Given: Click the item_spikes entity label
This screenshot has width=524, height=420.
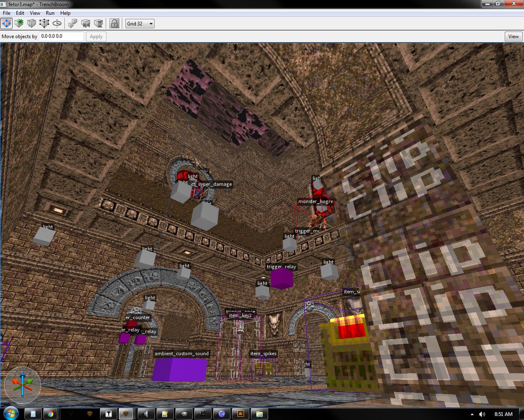Looking at the screenshot, I should pyautogui.click(x=264, y=354).
